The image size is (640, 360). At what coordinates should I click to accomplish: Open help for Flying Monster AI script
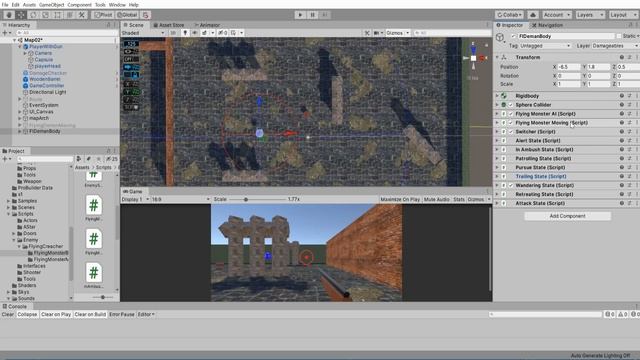(x=622, y=114)
